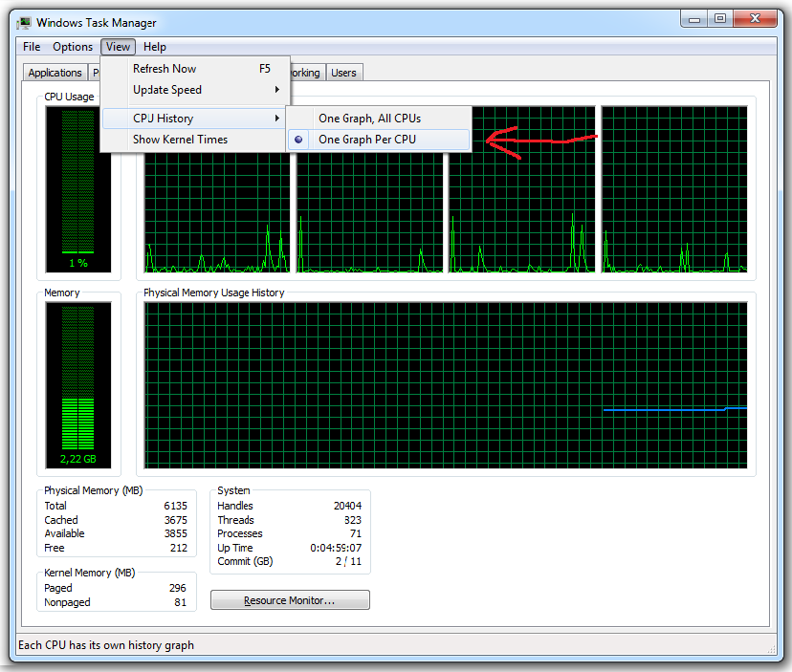Viewport: 792px width, 672px height.
Task: Switch to the Applications tab
Action: 55,73
